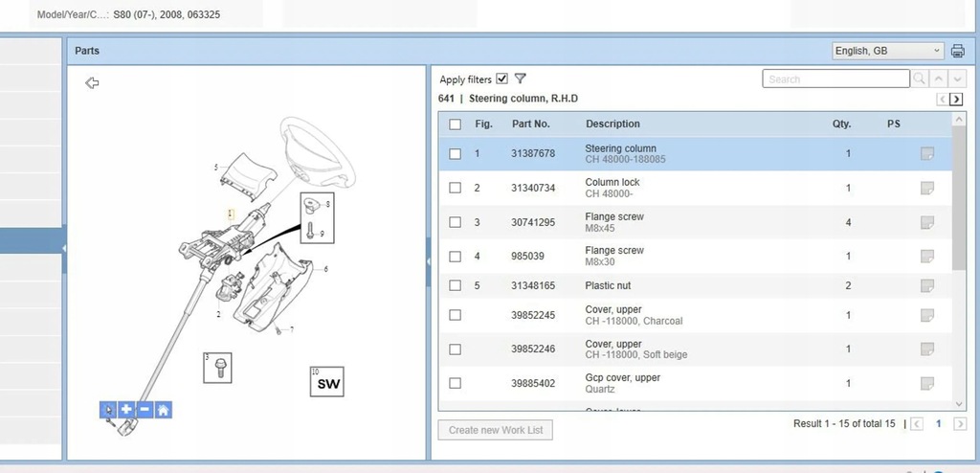Go to next section arrow beside 641 title
This screenshot has width=980, height=473.
click(x=956, y=99)
